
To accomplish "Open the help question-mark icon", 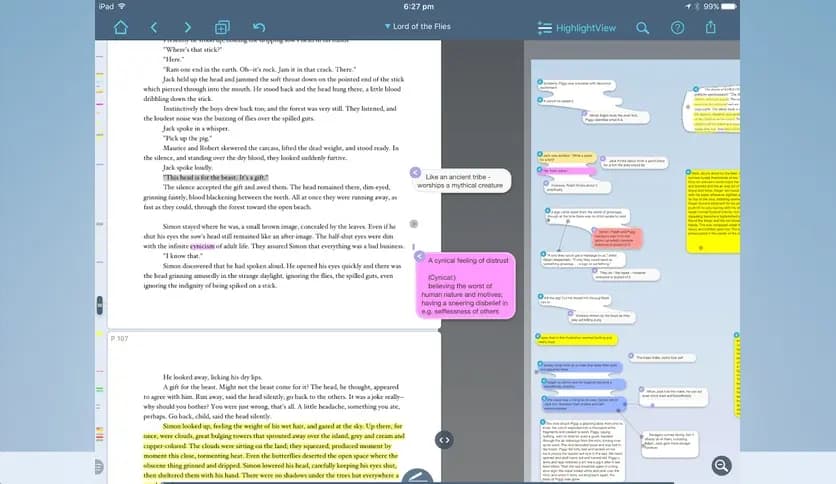I will point(677,28).
